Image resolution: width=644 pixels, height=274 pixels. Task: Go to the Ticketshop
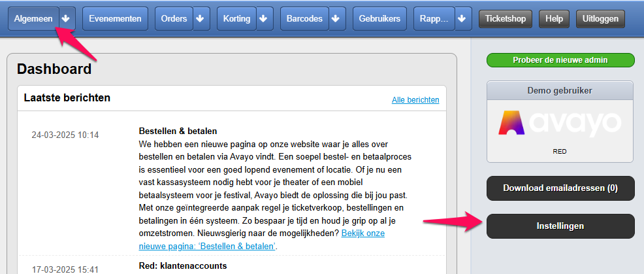pos(505,18)
